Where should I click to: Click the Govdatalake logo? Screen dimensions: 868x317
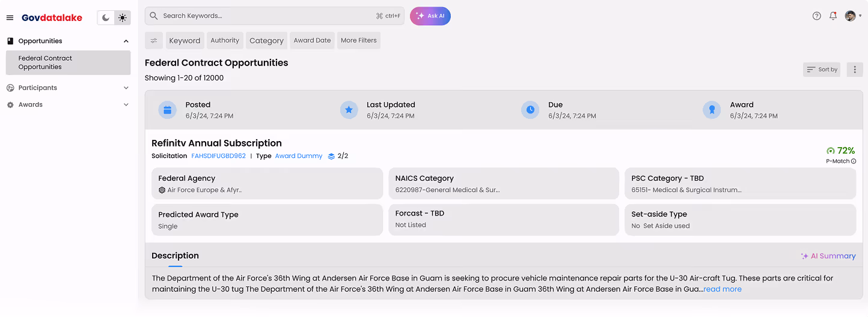(x=52, y=18)
